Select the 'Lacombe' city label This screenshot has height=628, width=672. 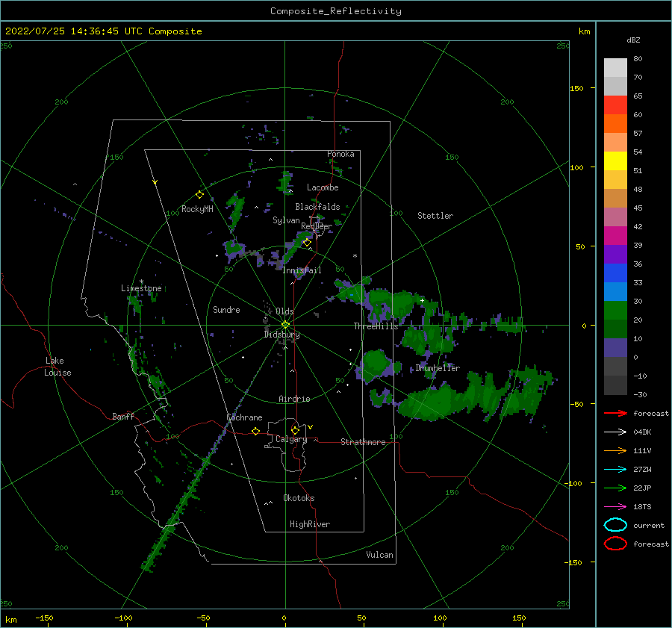point(323,187)
